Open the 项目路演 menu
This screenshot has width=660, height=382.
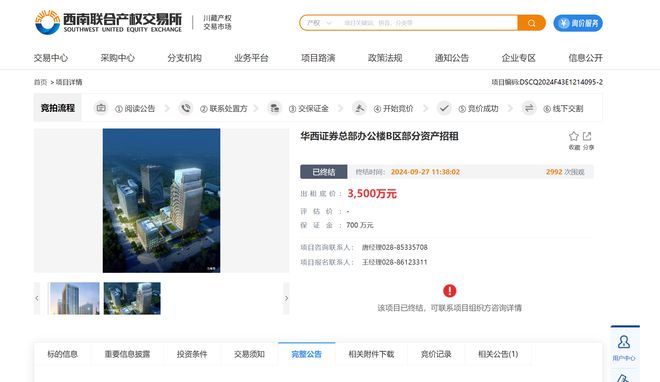[318, 58]
